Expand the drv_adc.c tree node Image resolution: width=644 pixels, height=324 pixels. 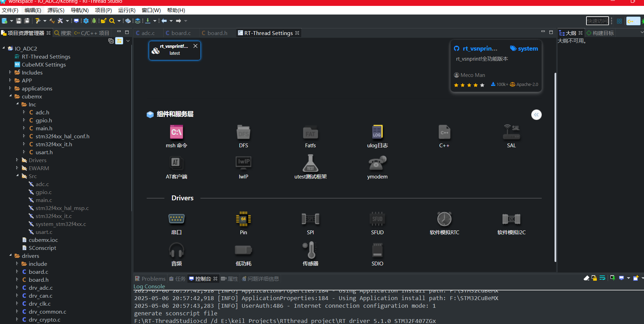(17, 288)
